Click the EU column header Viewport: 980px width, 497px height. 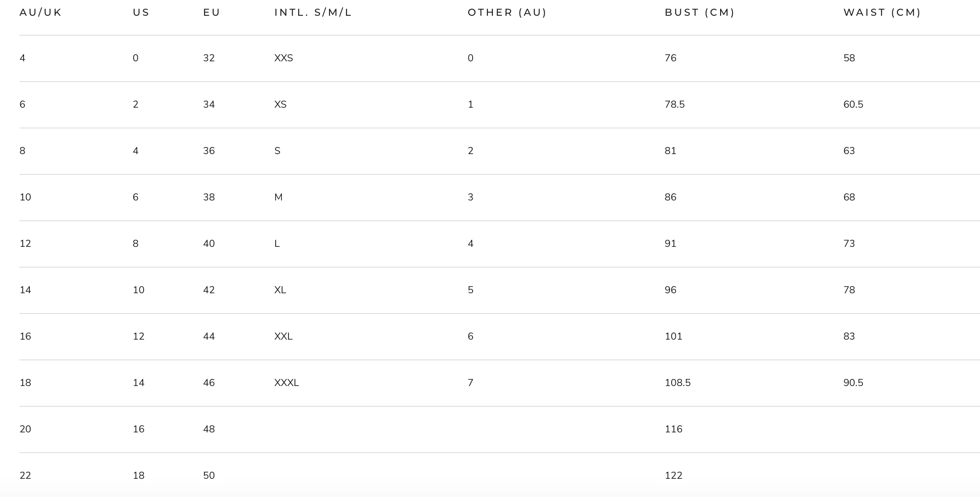click(211, 12)
